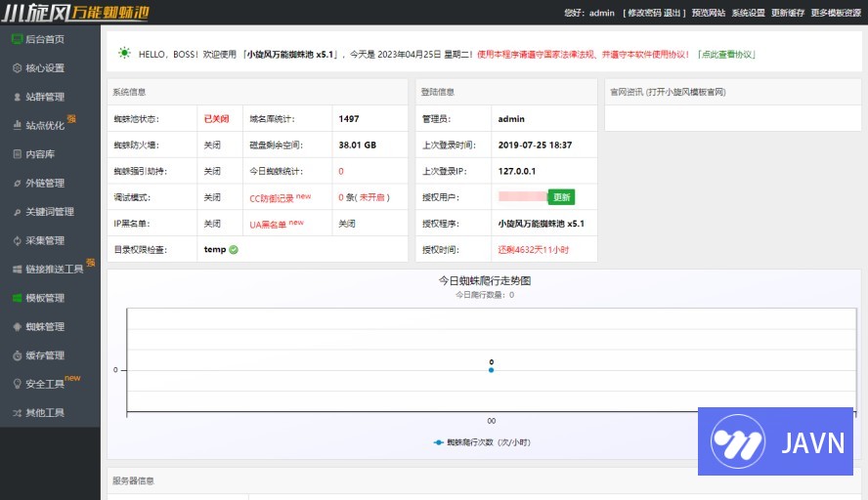This screenshot has width=868, height=500.
Task: Click the 小旋风万能蜘蛛池 logo
Action: pos(75,12)
